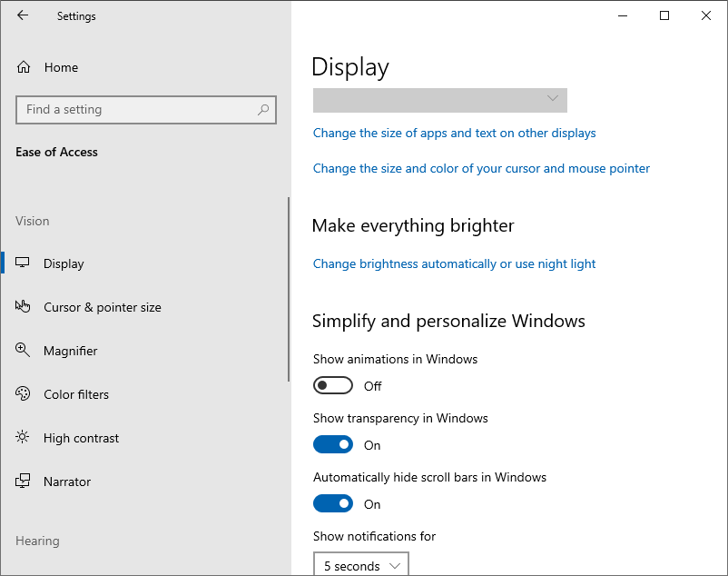Close the Settings window
728x576 pixels.
point(706,15)
